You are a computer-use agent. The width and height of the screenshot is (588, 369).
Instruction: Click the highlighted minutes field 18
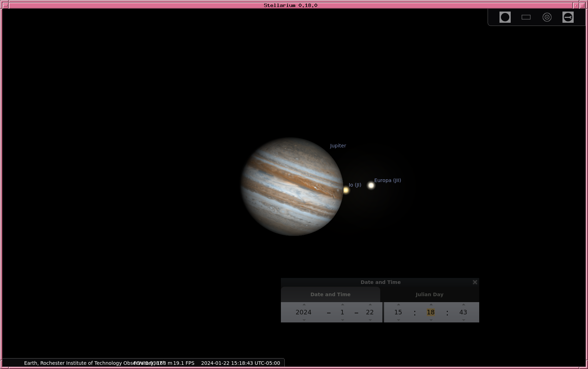(431, 312)
